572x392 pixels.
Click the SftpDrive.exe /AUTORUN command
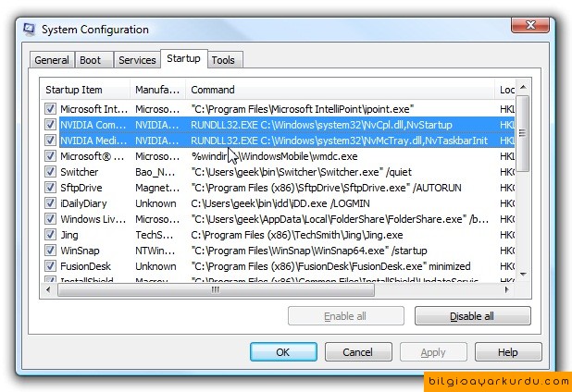[x=326, y=188]
